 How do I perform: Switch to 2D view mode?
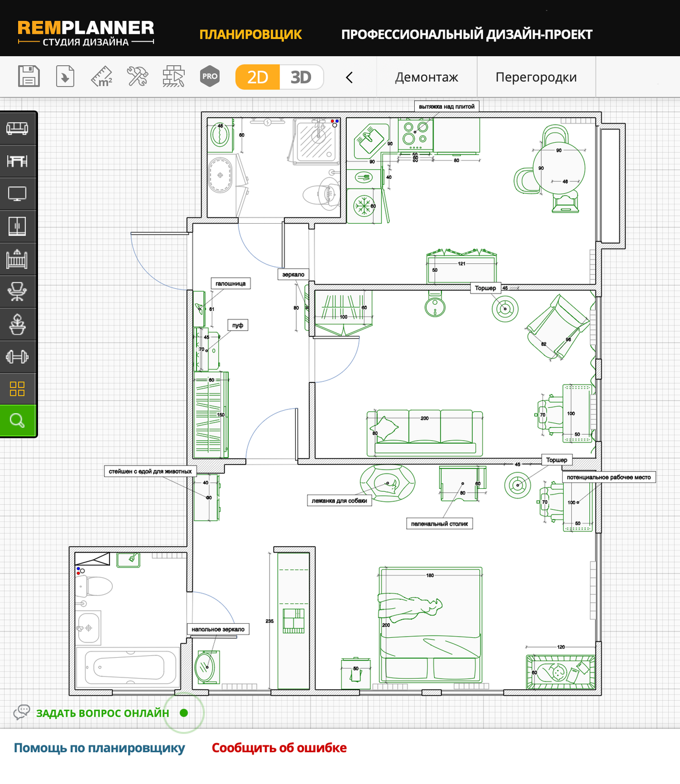[x=258, y=77]
